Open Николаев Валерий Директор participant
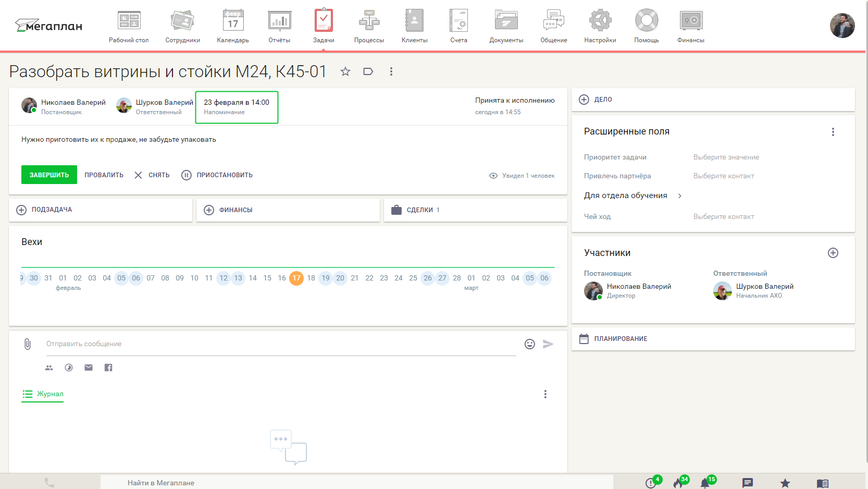This screenshot has width=868, height=489. 628,291
